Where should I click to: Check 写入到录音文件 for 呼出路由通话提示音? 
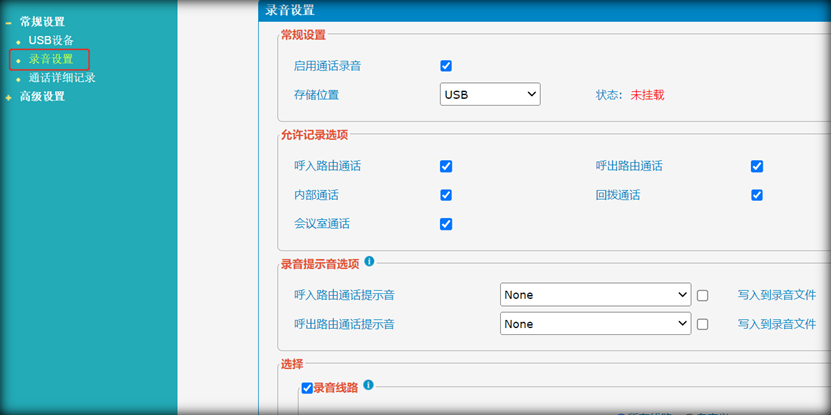(702, 324)
